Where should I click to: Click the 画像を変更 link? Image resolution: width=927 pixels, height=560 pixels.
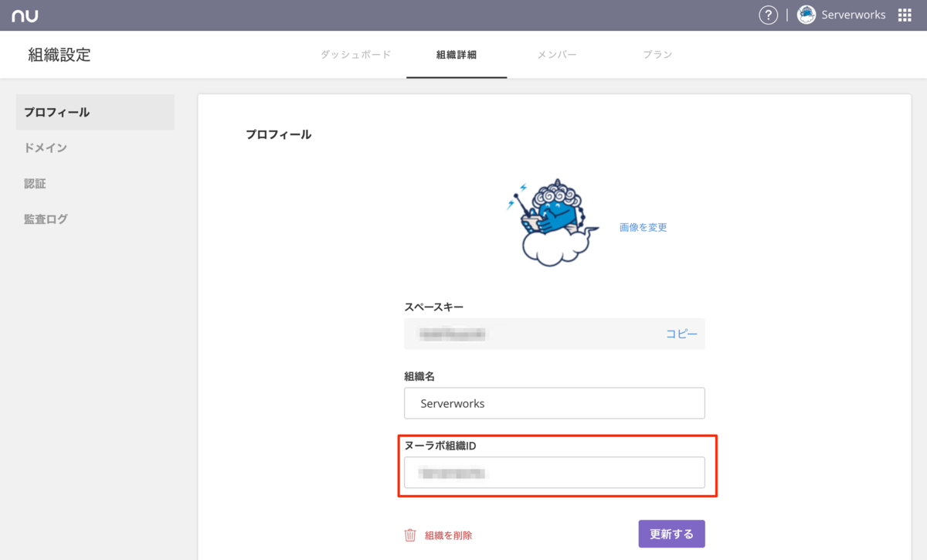[x=642, y=227]
